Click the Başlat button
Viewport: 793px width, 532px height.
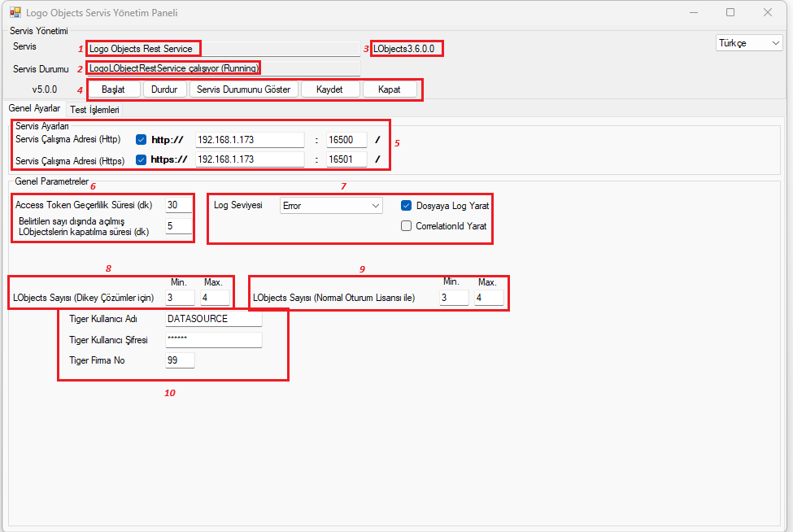(x=113, y=89)
